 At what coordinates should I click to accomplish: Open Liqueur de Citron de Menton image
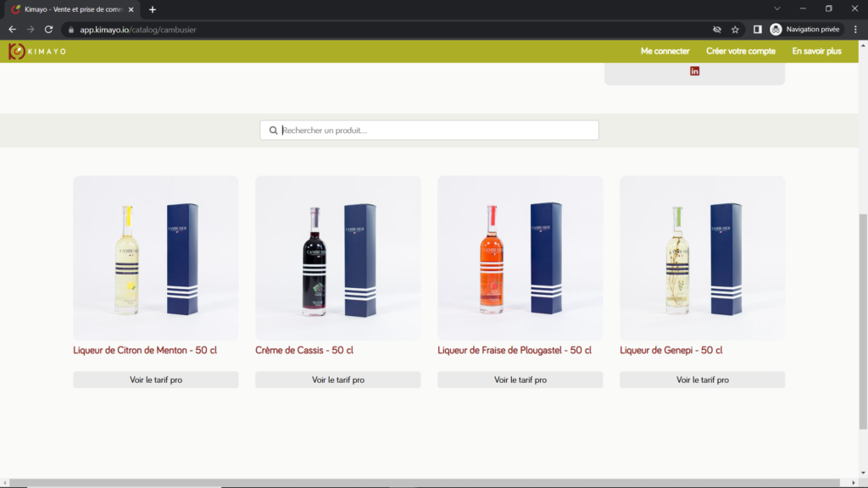156,258
